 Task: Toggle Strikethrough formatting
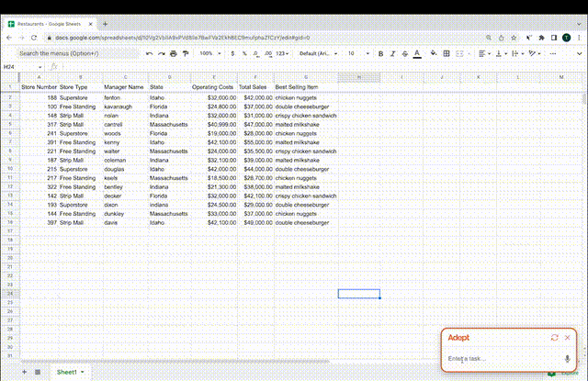click(404, 54)
